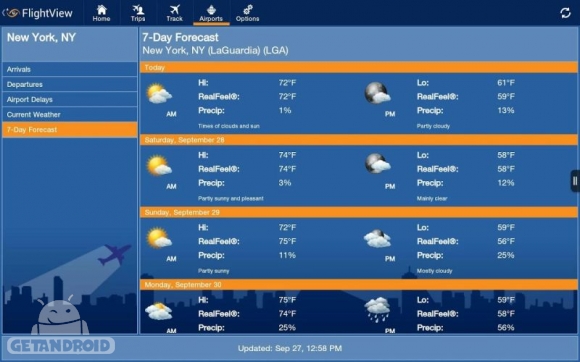Click the Sunday, September 29 header
Screen dimensions: 580x362
coord(359,212)
